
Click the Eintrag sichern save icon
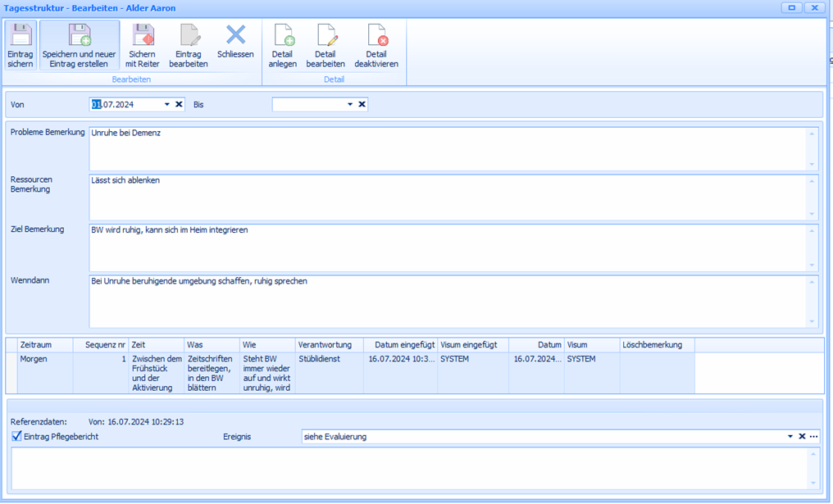pyautogui.click(x=20, y=45)
